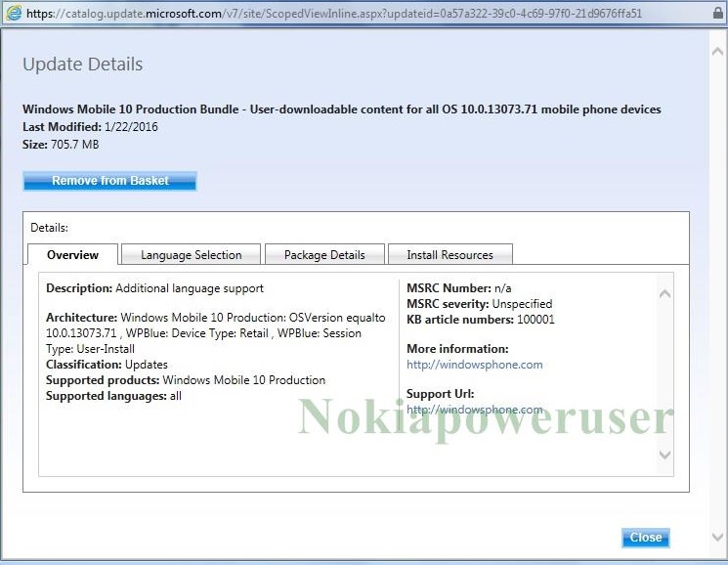Click the page scrollbar down arrow
Image resolution: width=728 pixels, height=565 pixels.
[718, 537]
